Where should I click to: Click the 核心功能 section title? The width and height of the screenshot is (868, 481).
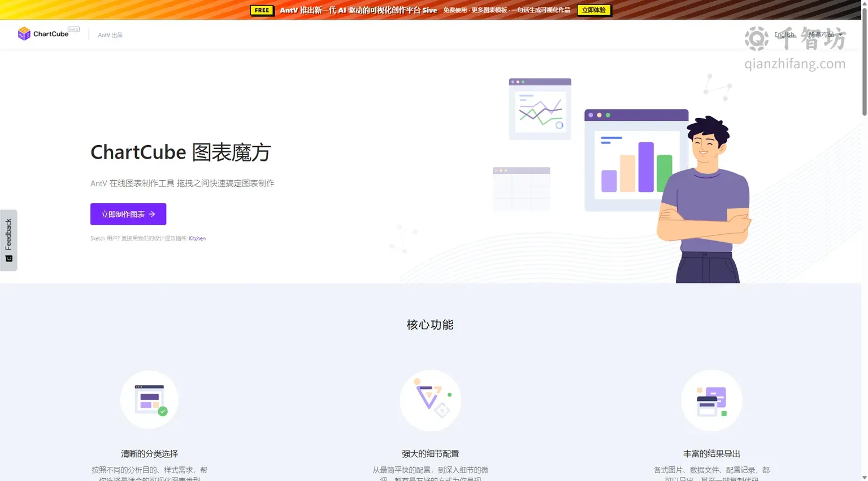[x=430, y=325]
